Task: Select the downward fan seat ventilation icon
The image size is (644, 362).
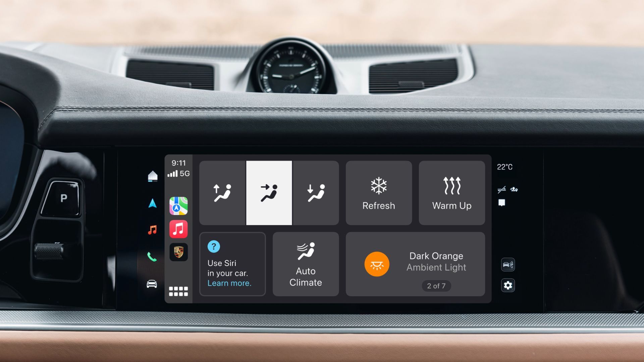Action: [316, 192]
